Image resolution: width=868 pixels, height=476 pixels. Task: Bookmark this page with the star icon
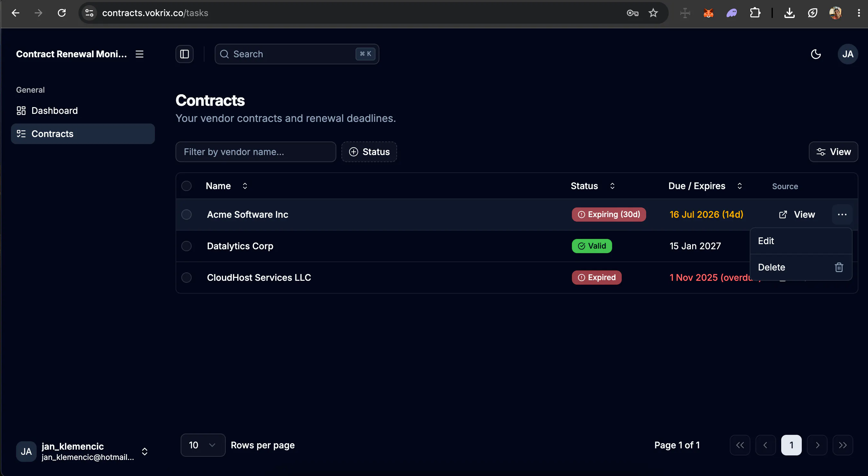click(x=653, y=13)
